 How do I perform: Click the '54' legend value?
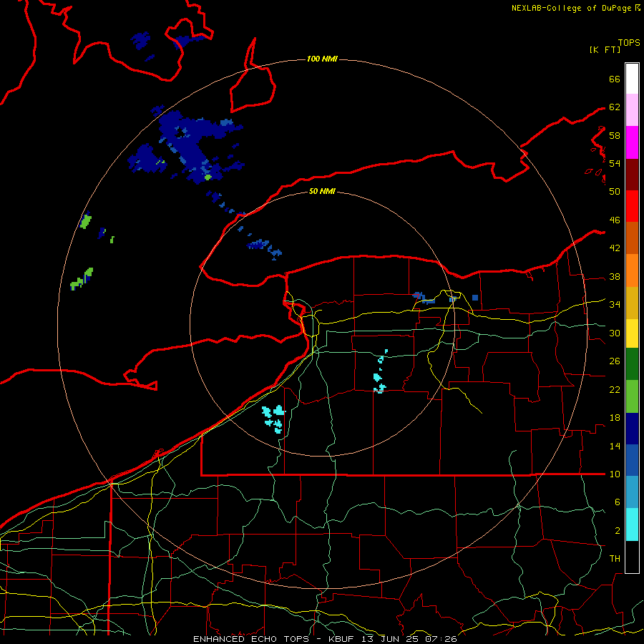coord(615,163)
